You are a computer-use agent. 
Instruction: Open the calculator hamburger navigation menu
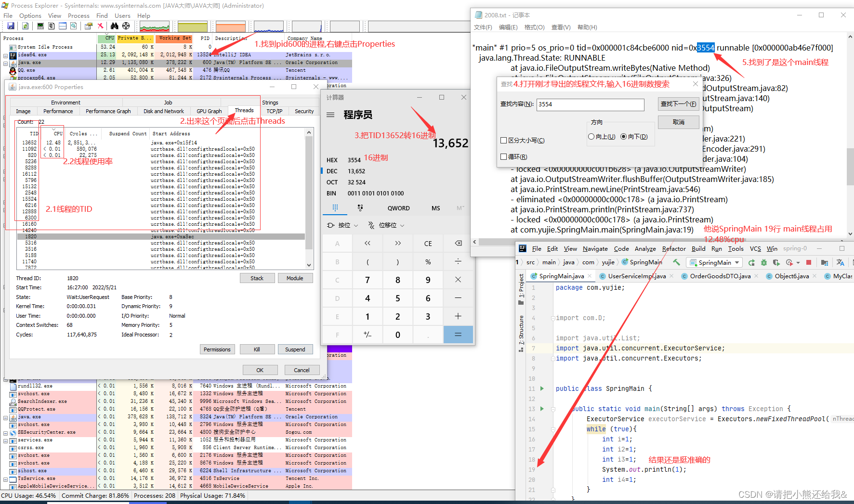(x=330, y=115)
